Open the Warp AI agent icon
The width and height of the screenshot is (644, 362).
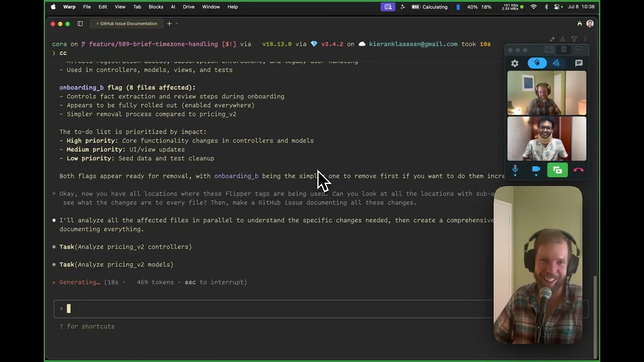(580, 24)
